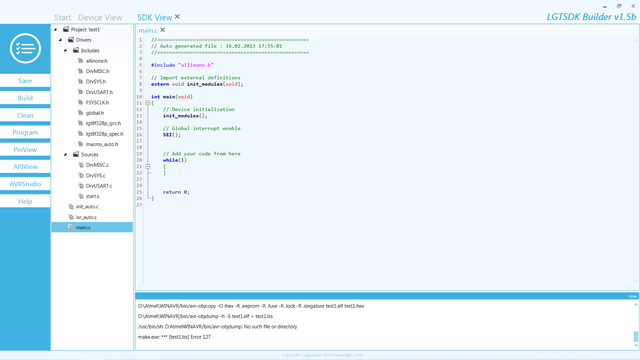
Task: Select the main.c editor tab
Action: 148,30
